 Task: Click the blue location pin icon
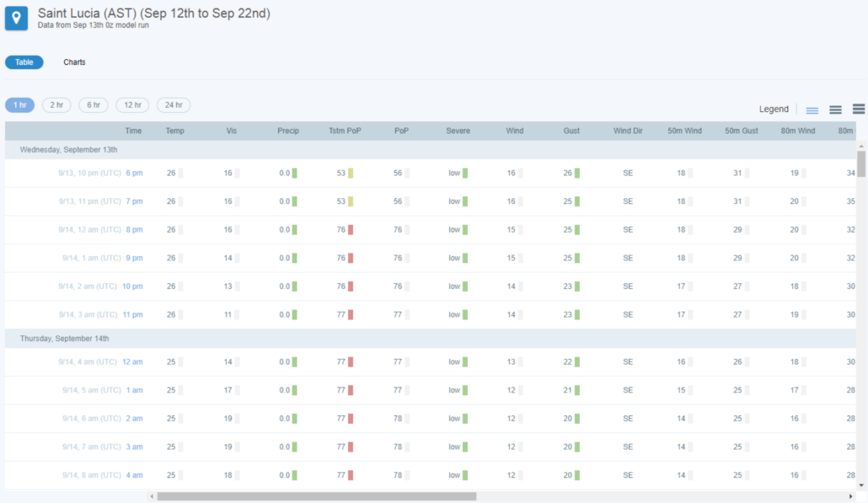[16, 18]
